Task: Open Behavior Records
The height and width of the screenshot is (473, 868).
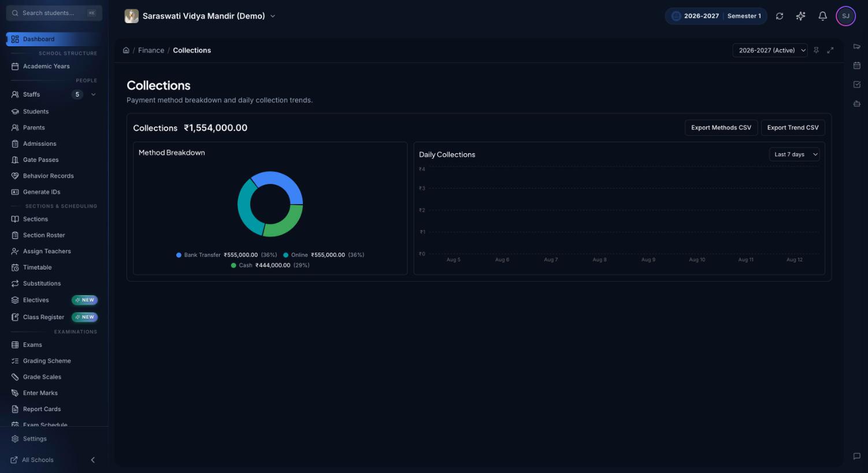Action: tap(54, 176)
